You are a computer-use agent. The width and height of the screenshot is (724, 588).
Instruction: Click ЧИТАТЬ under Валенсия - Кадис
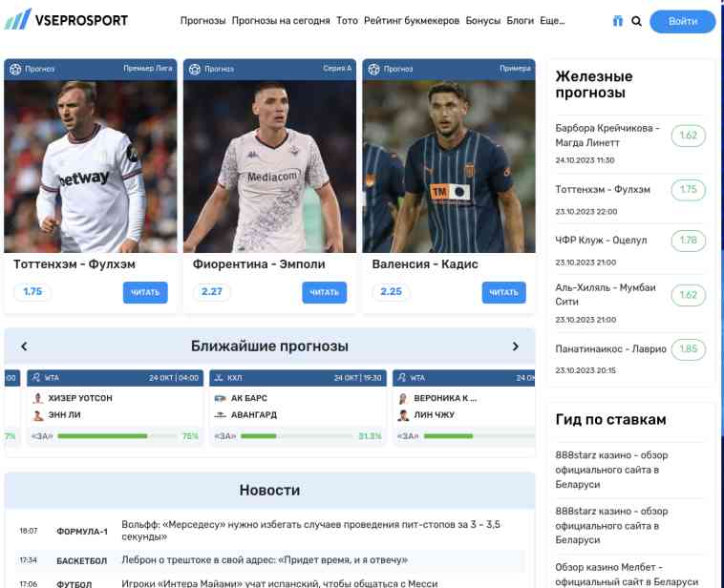[x=503, y=292]
